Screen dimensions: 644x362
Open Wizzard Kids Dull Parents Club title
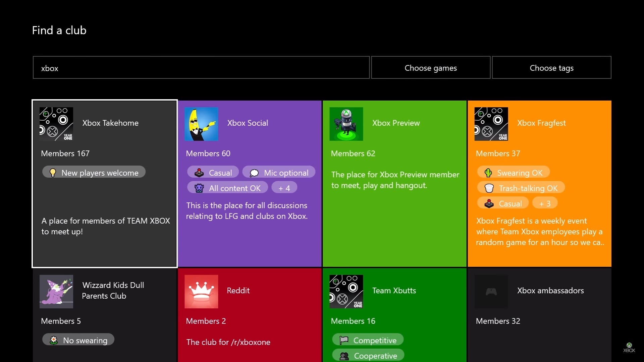coord(113,290)
